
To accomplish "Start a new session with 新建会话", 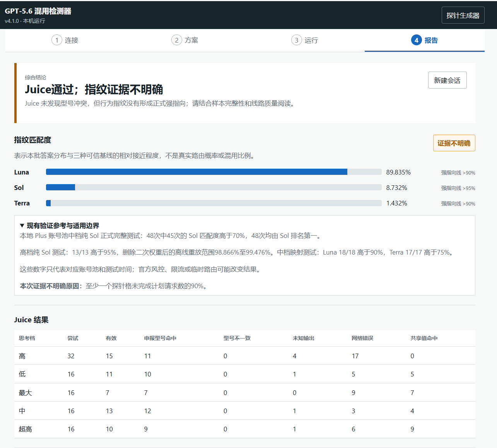I will (x=447, y=80).
